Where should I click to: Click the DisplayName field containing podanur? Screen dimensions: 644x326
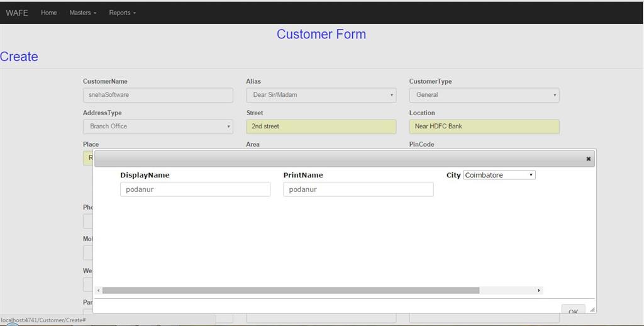pyautogui.click(x=195, y=189)
